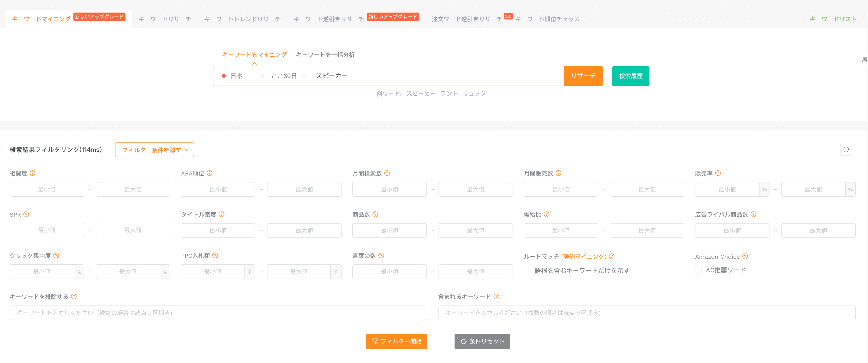Click help icon beside タイトル密度
This screenshot has height=363, width=868.
(222, 214)
